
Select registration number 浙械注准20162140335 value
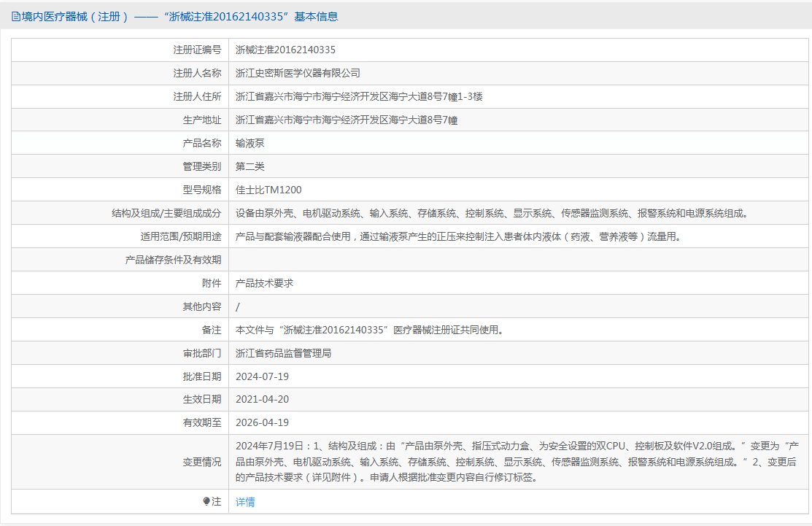coord(285,50)
